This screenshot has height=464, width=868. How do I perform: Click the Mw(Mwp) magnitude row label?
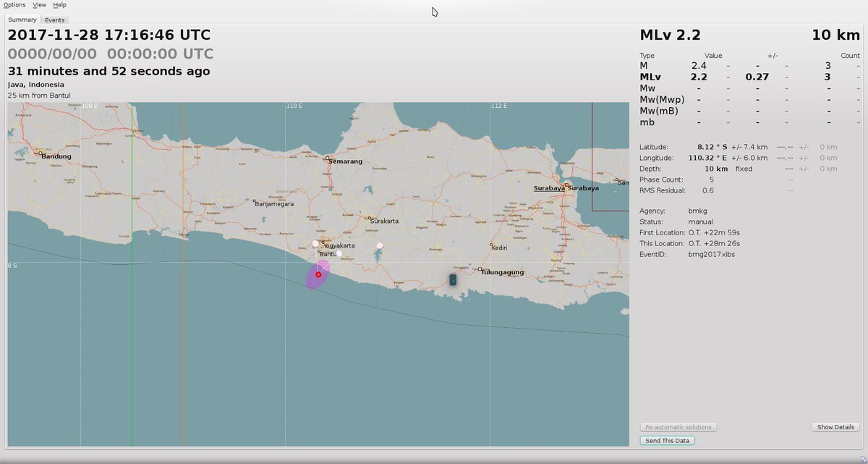point(662,99)
